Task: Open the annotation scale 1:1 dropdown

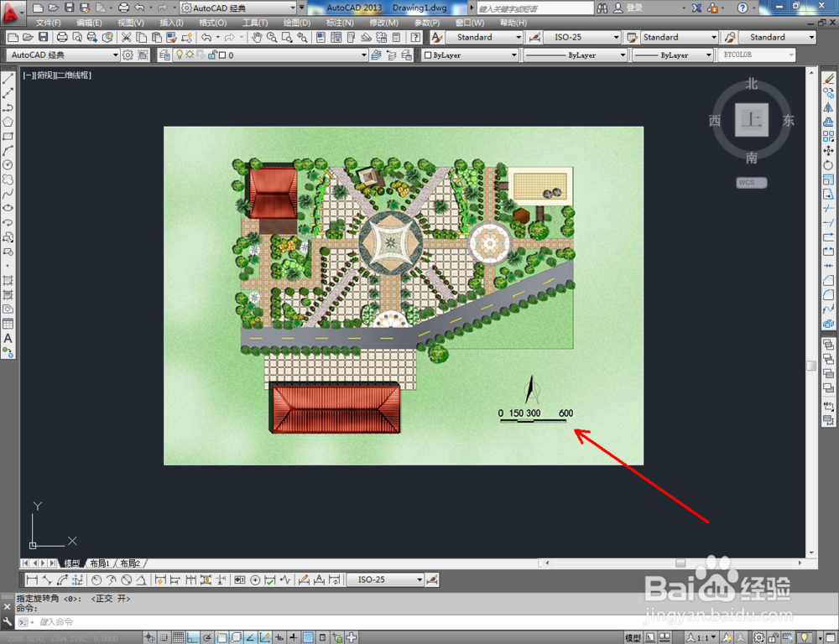Action: [702, 637]
